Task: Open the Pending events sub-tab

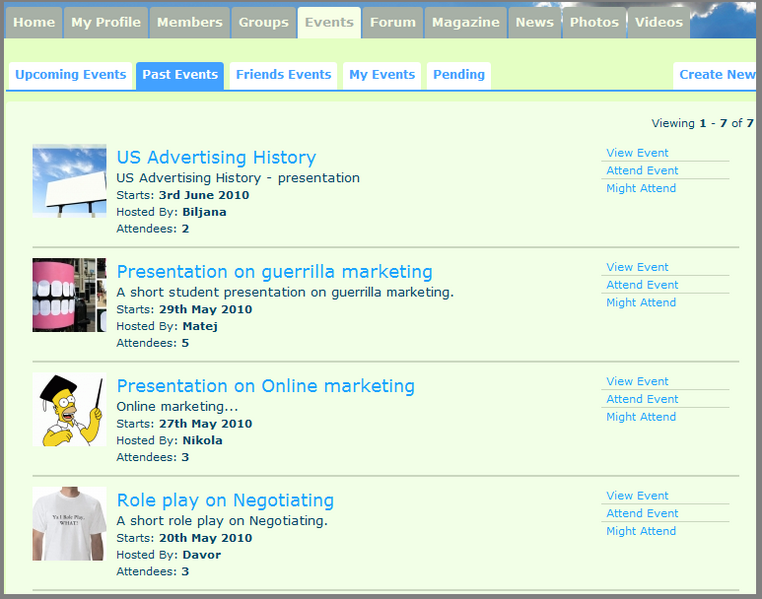Action: tap(459, 75)
